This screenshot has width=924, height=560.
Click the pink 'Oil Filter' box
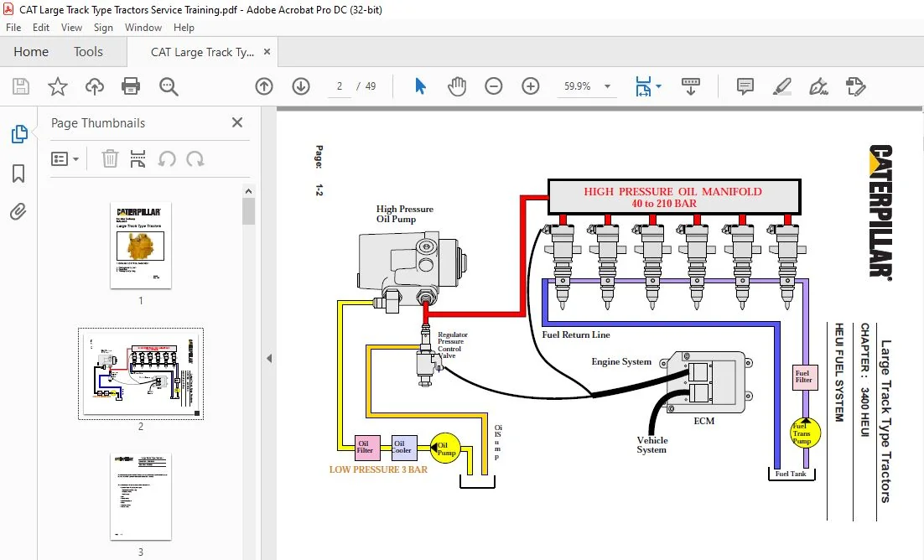[x=366, y=448]
